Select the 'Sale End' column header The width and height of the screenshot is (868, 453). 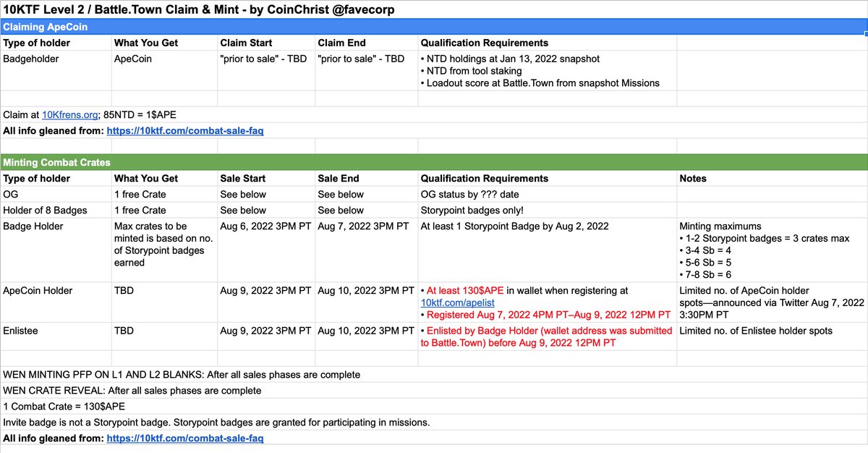pos(365,179)
